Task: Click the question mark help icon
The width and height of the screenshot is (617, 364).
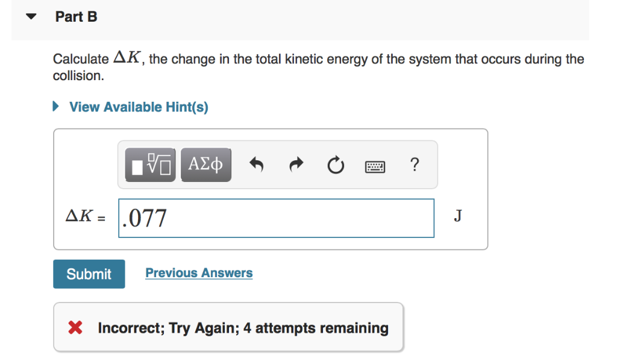Action: pos(415,164)
